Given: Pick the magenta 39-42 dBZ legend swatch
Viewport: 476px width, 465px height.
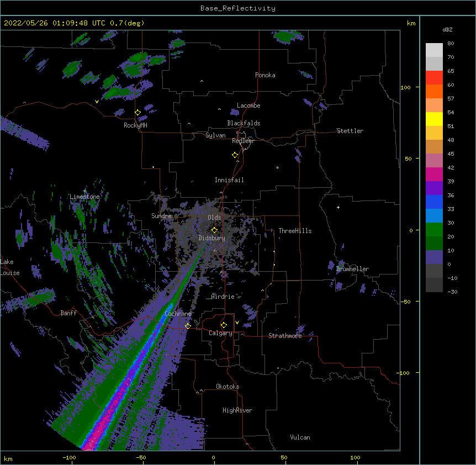Looking at the screenshot, I should [434, 174].
